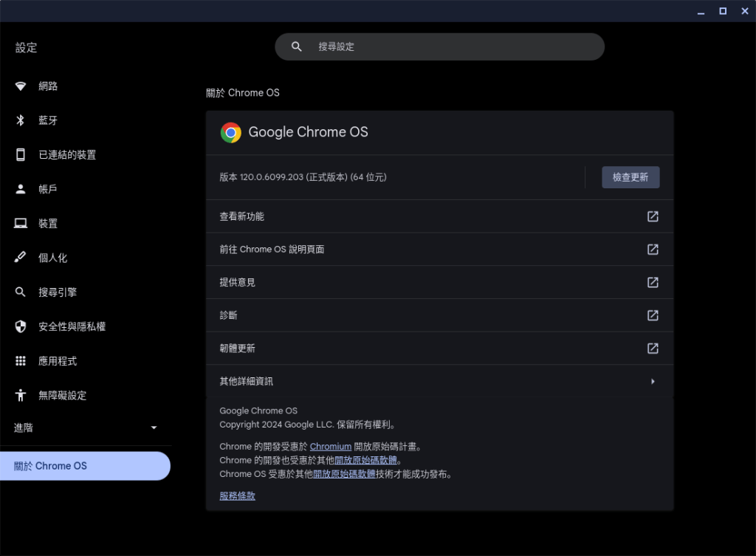Open the Chromium link
Viewport: 756px width, 556px height.
point(330,447)
